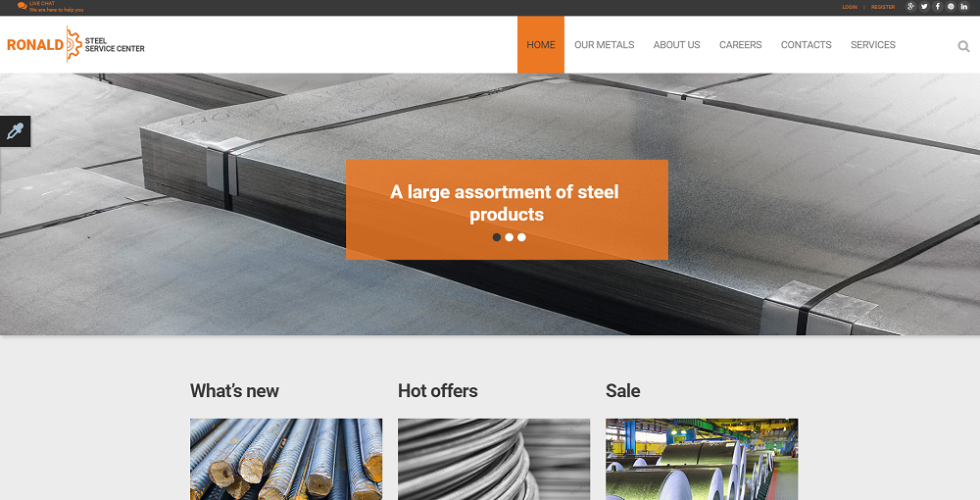The image size is (980, 500).
Task: Open the Facebook social icon
Action: pyautogui.click(x=938, y=6)
